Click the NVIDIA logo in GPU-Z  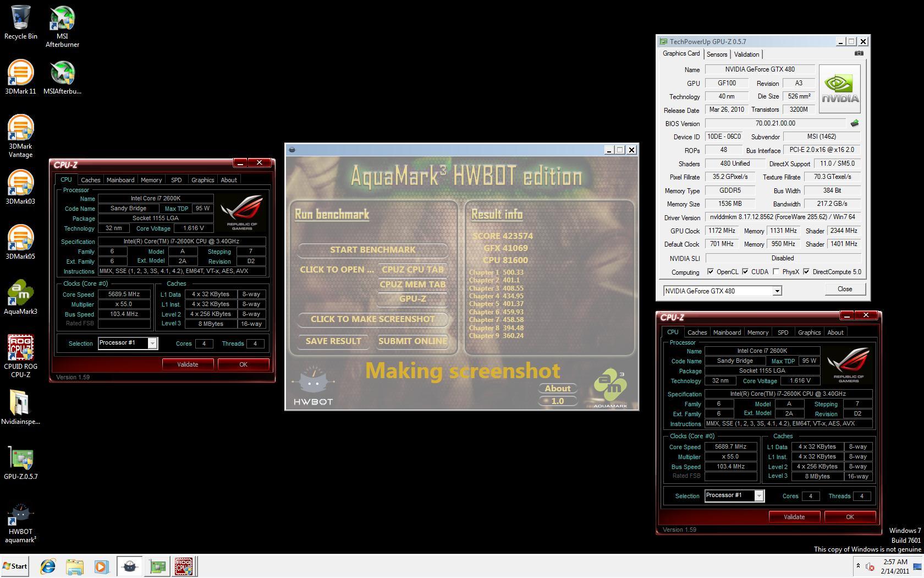tap(839, 89)
